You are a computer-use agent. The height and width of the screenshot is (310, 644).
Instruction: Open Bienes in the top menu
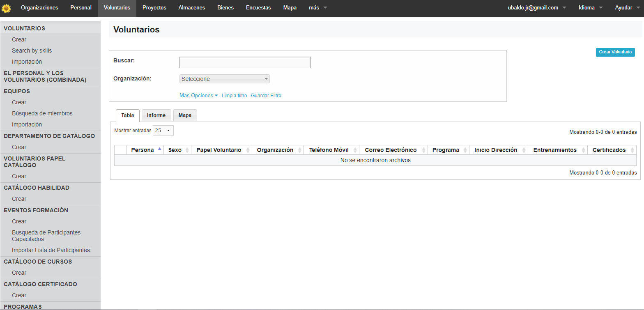(x=225, y=8)
